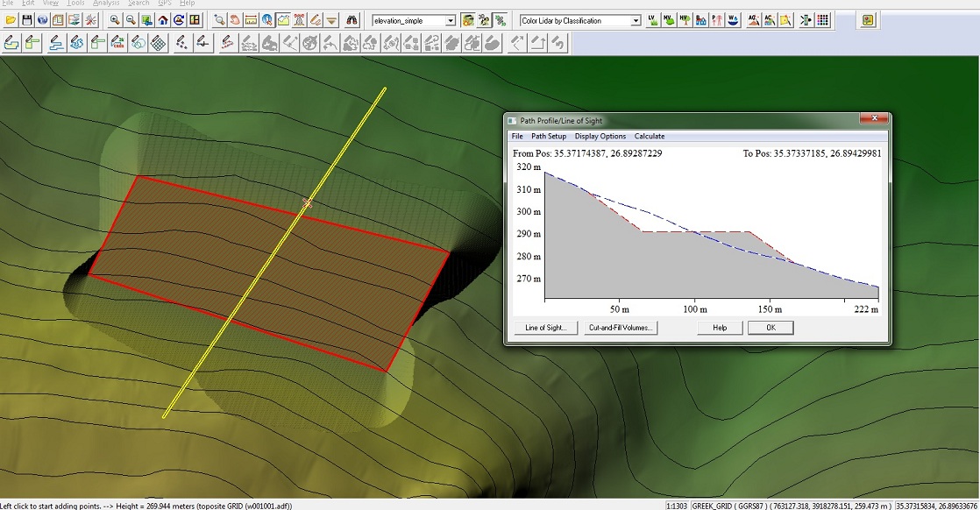Click the 320 m elevation axis label
Viewport: 980px width, 510px height.
[x=528, y=166]
